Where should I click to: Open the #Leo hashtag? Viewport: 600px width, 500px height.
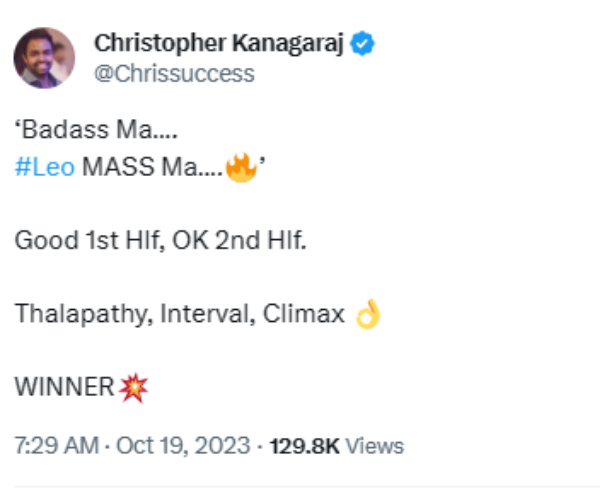coord(44,167)
